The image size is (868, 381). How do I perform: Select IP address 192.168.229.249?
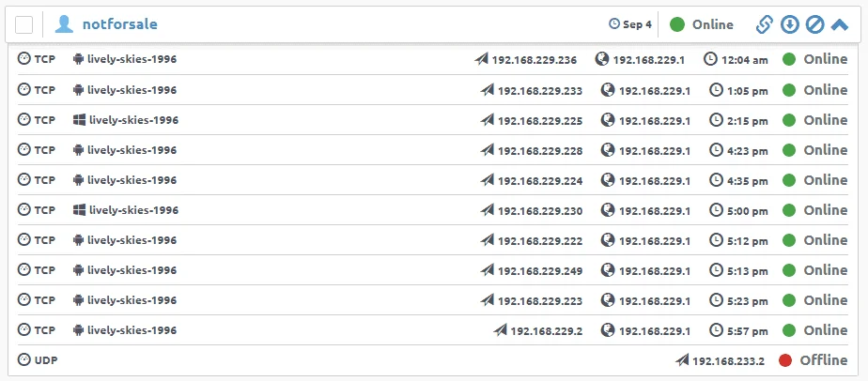coord(540,271)
